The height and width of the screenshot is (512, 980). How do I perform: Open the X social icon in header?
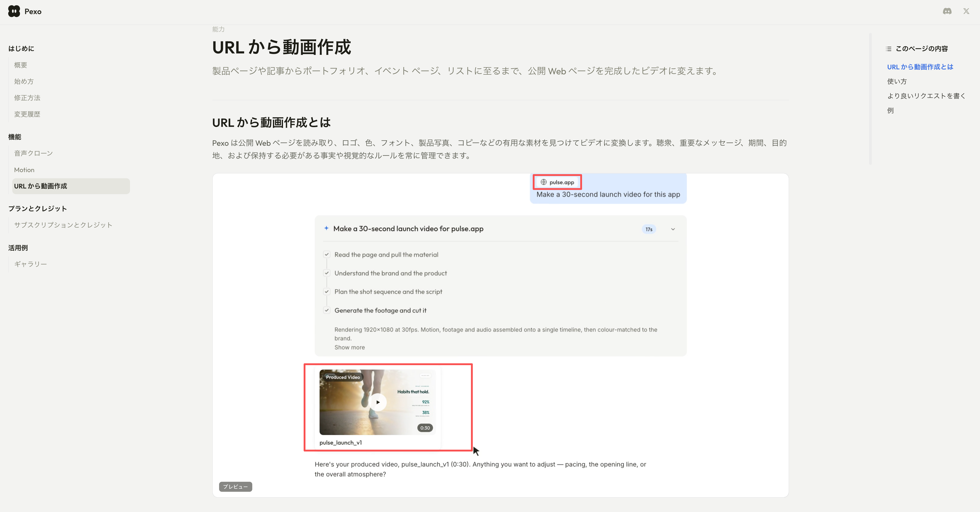coord(966,11)
